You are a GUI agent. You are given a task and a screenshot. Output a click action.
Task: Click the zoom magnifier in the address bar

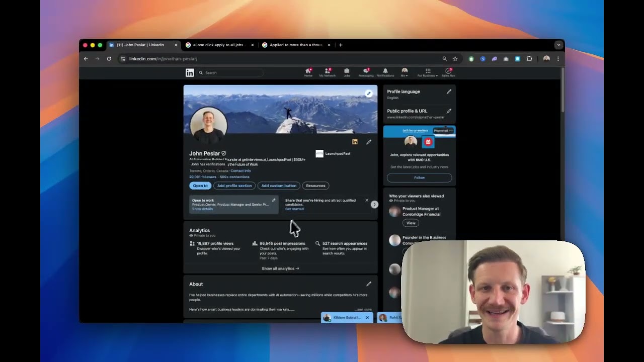445,59
